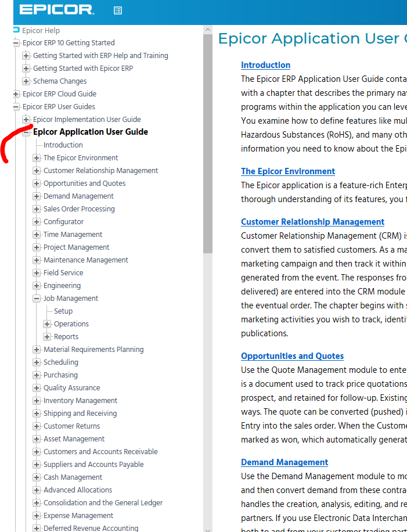The image size is (407, 532).
Task: Expand Field Service tree node
Action: pyautogui.click(x=37, y=273)
